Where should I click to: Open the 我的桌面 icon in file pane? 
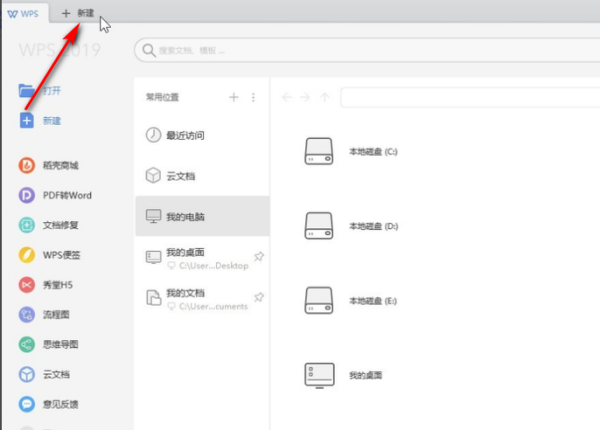coord(320,375)
